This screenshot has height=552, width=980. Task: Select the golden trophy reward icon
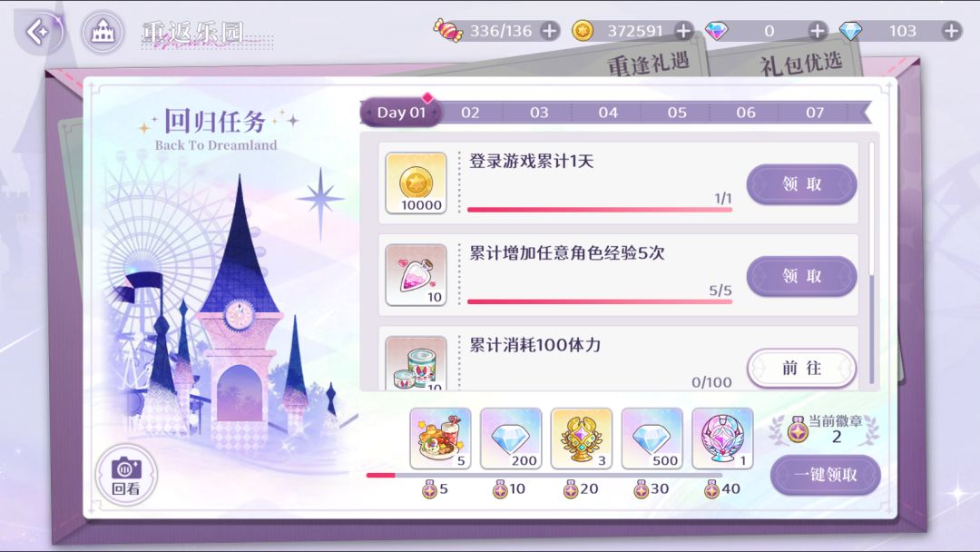pos(582,439)
